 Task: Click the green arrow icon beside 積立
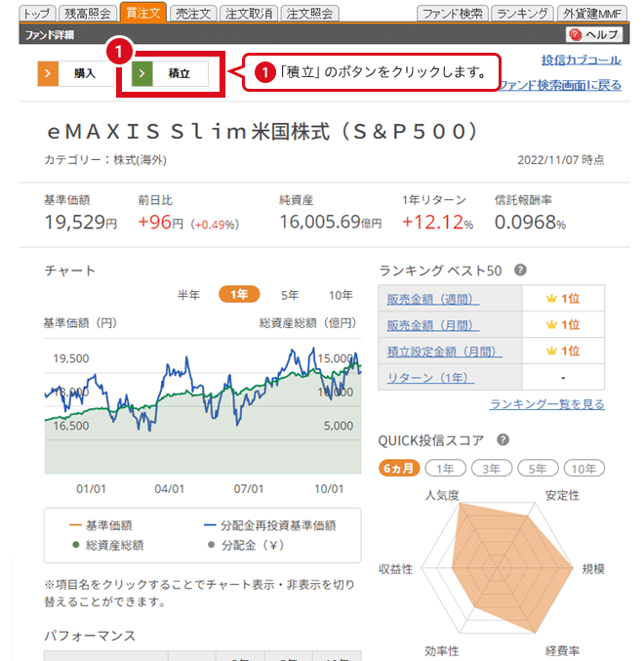141,73
